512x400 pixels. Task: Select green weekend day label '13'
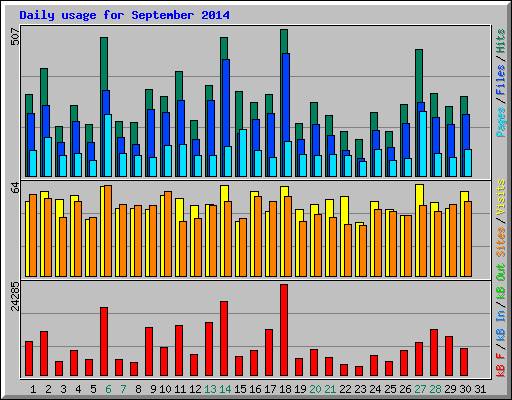click(x=210, y=389)
